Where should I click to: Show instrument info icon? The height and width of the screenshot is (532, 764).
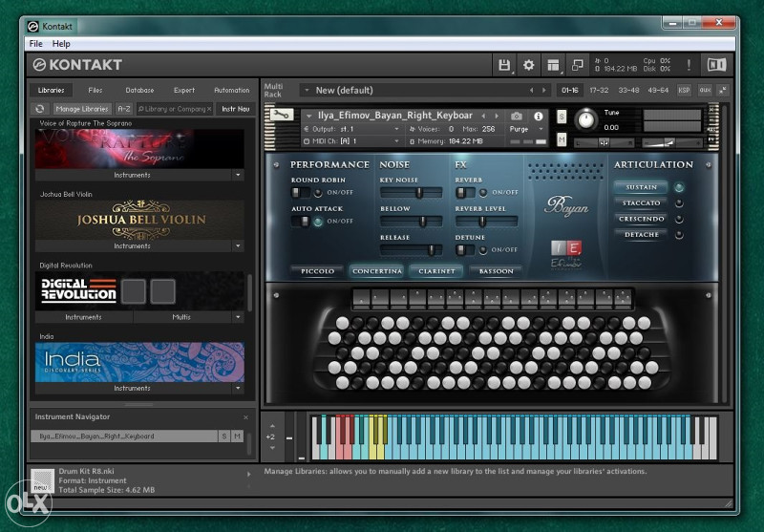tap(539, 116)
